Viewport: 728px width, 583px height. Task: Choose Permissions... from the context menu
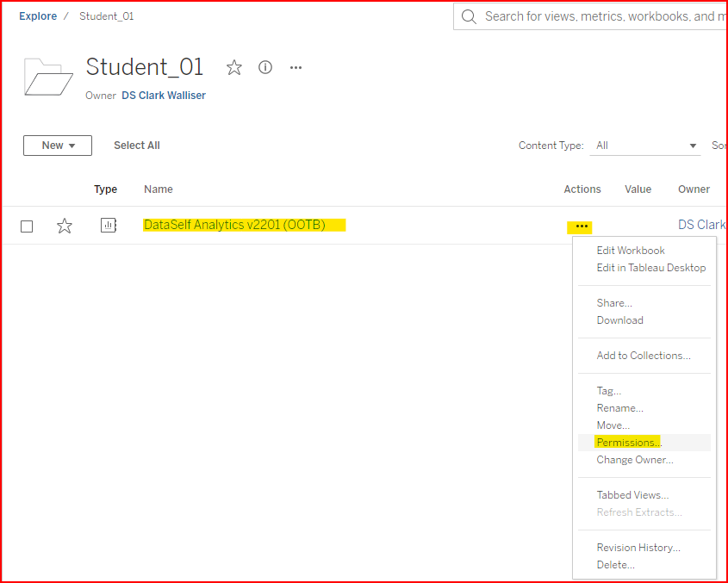pyautogui.click(x=626, y=443)
